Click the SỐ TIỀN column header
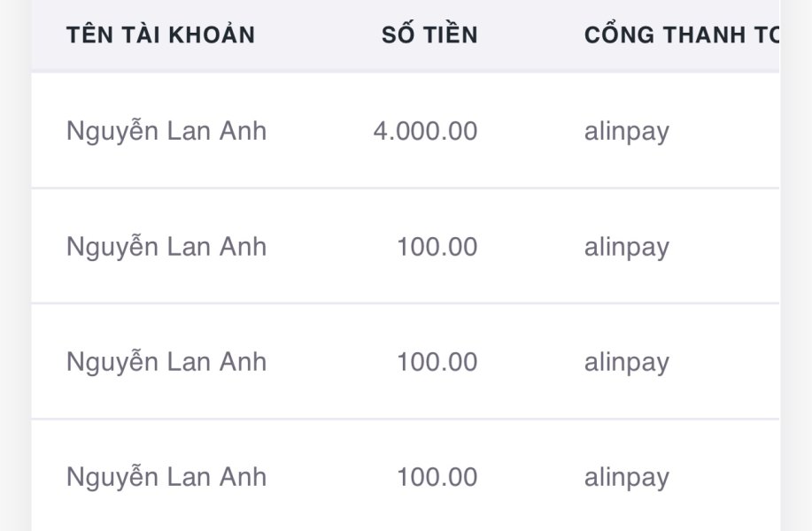812x531 pixels. click(429, 35)
